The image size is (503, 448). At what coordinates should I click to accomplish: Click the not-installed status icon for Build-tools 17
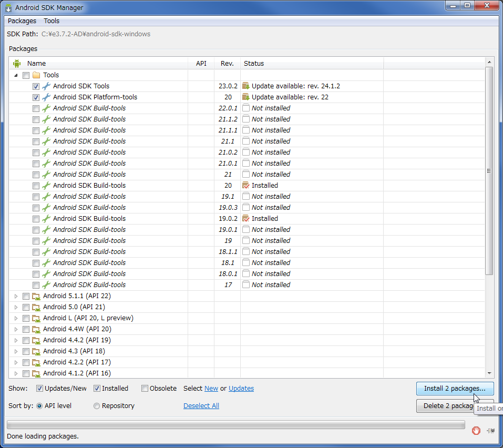pos(246,284)
